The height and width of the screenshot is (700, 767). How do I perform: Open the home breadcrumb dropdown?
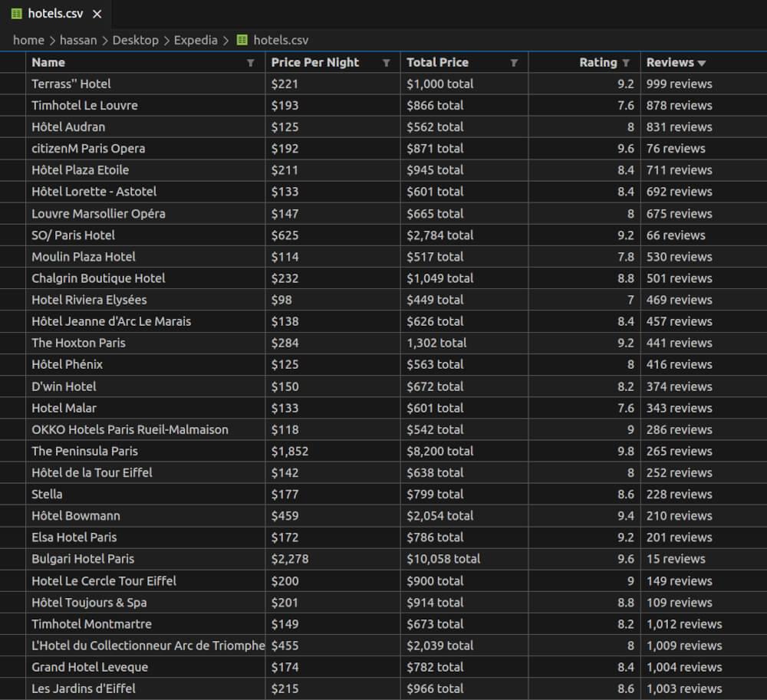point(28,40)
